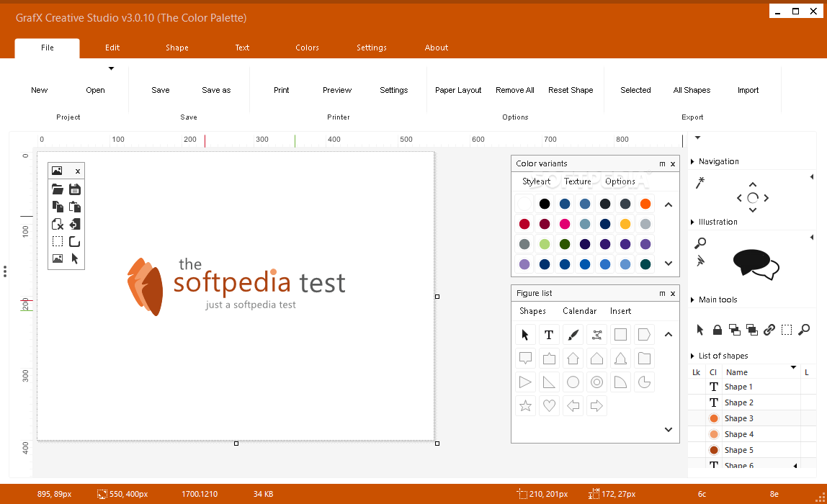Click Remove All button
827x504 pixels.
coord(515,90)
